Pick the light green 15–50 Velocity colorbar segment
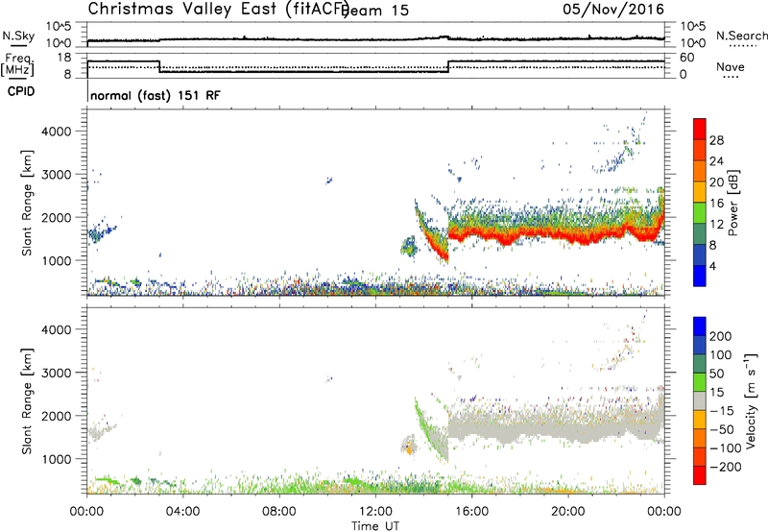Image resolution: width=768 pixels, height=532 pixels. [x=700, y=382]
